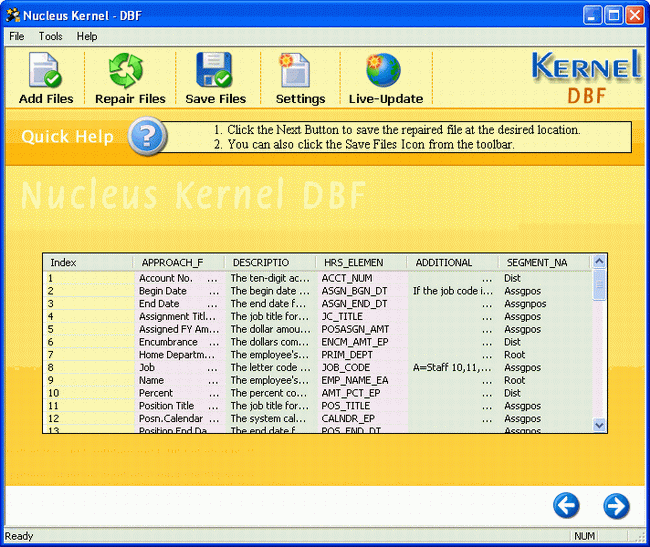Screen dimensions: 650x547
Task: Select the 'Position Title' cell
Action: point(179,406)
